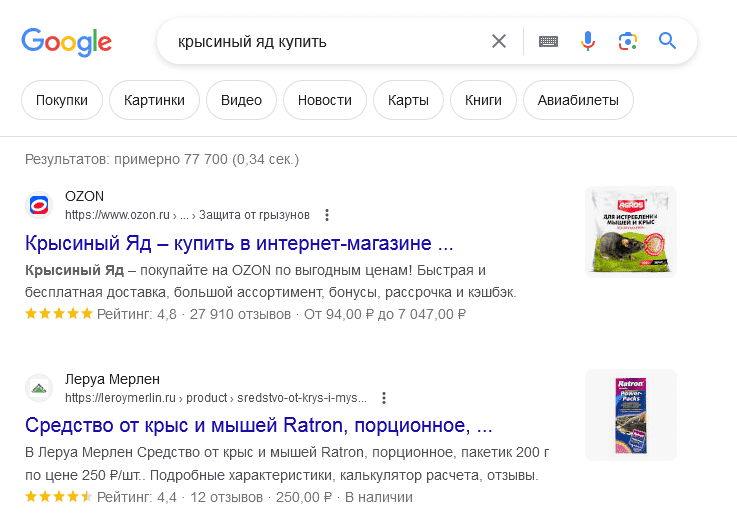The width and height of the screenshot is (737, 519).
Task: Click the OZON site favicon
Action: coord(38,205)
